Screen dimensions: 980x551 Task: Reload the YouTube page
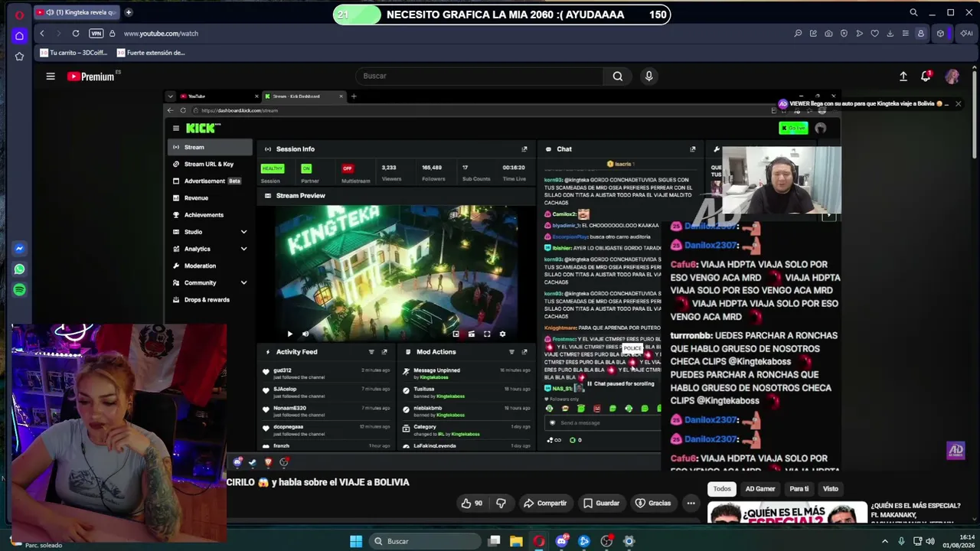(76, 34)
